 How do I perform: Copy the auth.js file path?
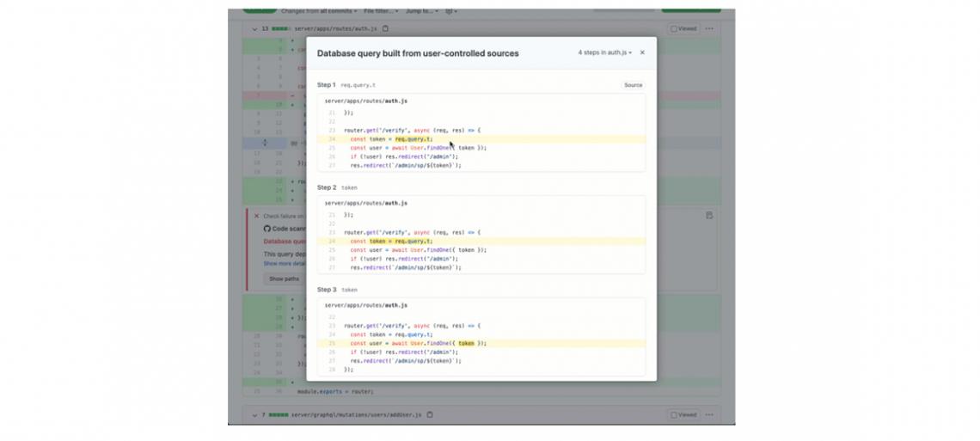point(386,28)
